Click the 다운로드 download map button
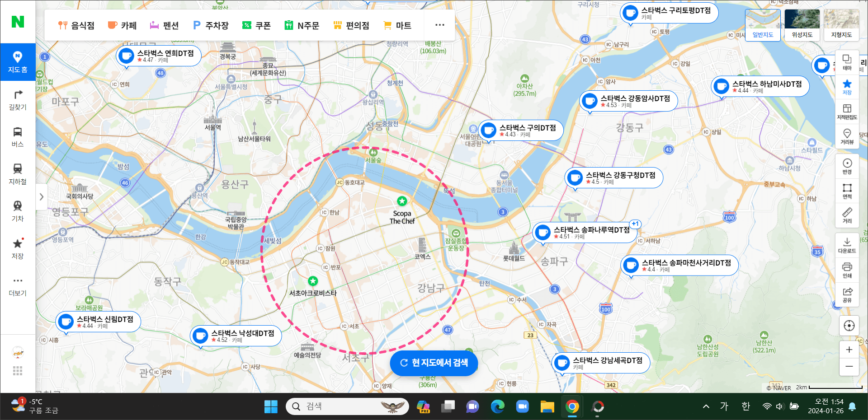This screenshot has width=868, height=420. [847, 245]
